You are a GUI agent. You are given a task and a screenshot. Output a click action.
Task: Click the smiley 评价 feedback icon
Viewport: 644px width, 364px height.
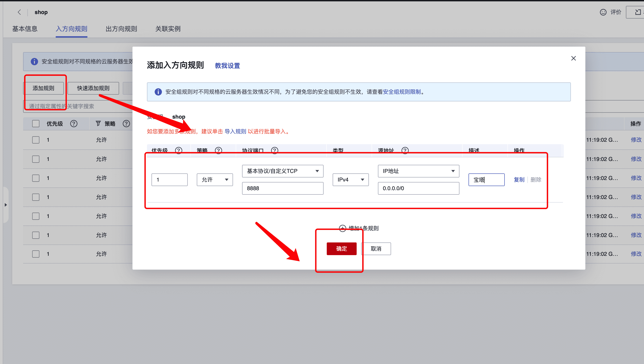pyautogui.click(x=603, y=12)
